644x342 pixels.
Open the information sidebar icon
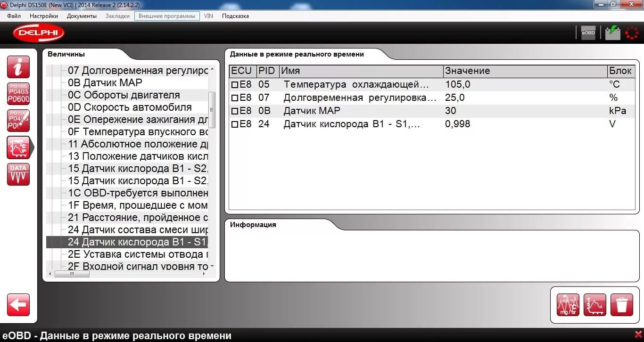pos(18,67)
